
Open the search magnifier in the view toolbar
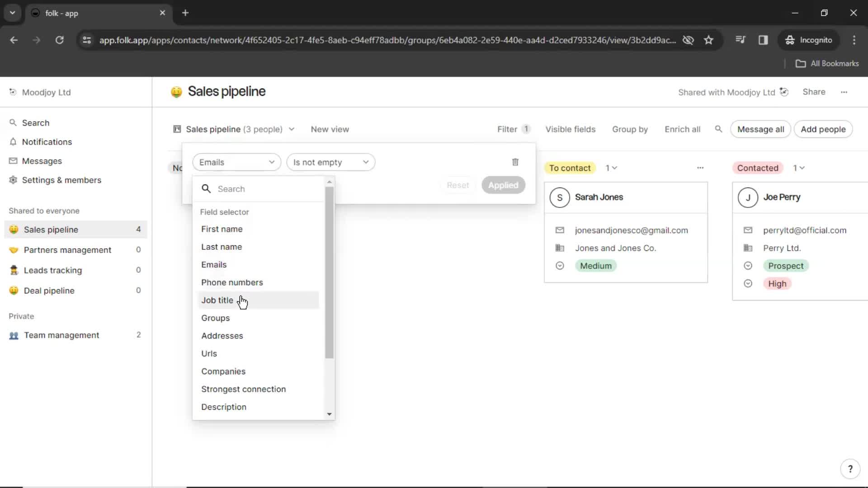718,129
